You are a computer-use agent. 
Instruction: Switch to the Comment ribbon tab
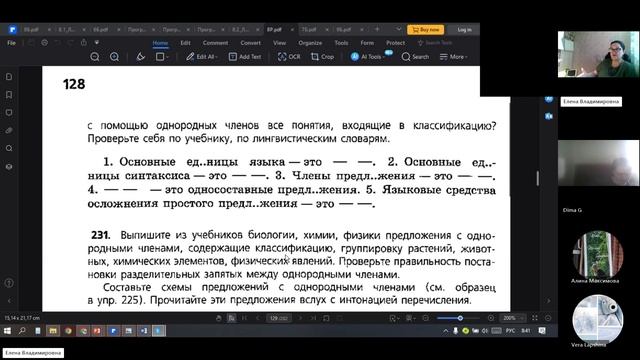(x=215, y=43)
